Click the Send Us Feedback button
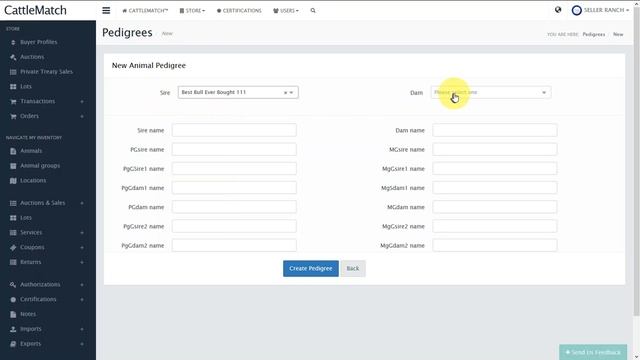This screenshot has width=640, height=360. (x=593, y=352)
